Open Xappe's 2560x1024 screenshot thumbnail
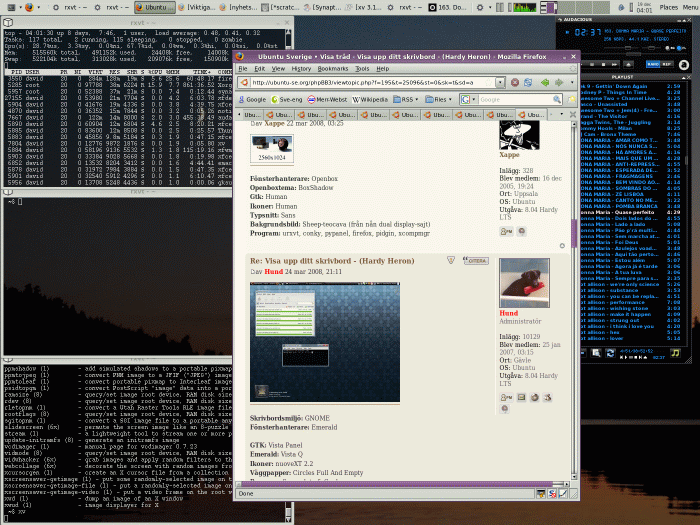 coord(272,150)
